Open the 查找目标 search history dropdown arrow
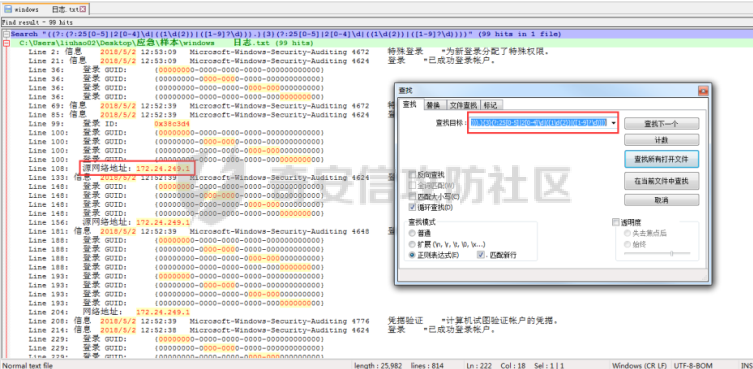753x369 pixels. [x=613, y=123]
